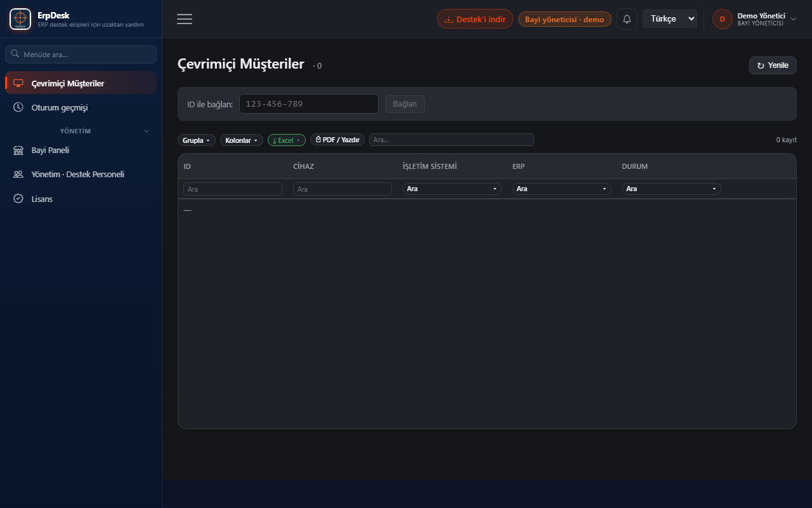The image size is (812, 508).
Task: Open the Grupla dropdown
Action: point(197,140)
